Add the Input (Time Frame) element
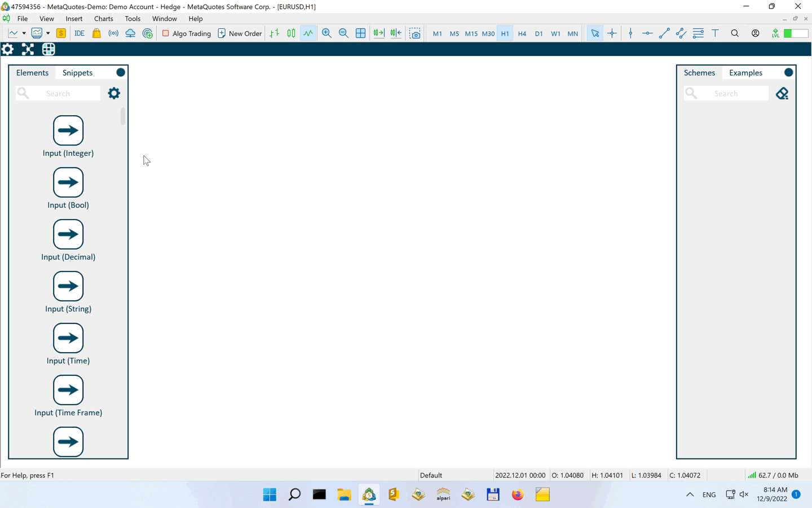 click(68, 390)
